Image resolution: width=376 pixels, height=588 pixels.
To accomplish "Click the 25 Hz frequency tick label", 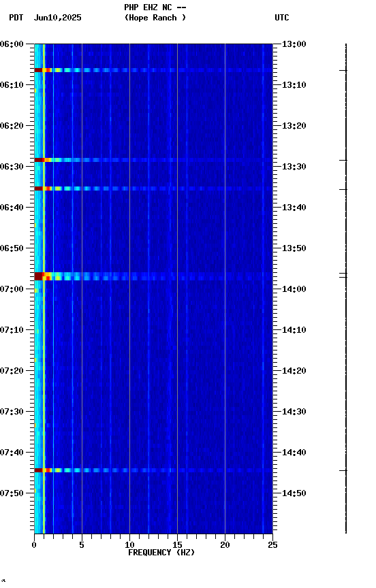I will point(272,545).
